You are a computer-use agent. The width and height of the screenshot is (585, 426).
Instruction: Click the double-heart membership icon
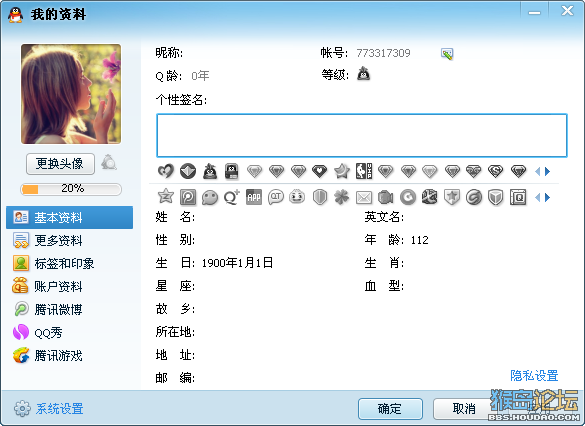[166, 171]
